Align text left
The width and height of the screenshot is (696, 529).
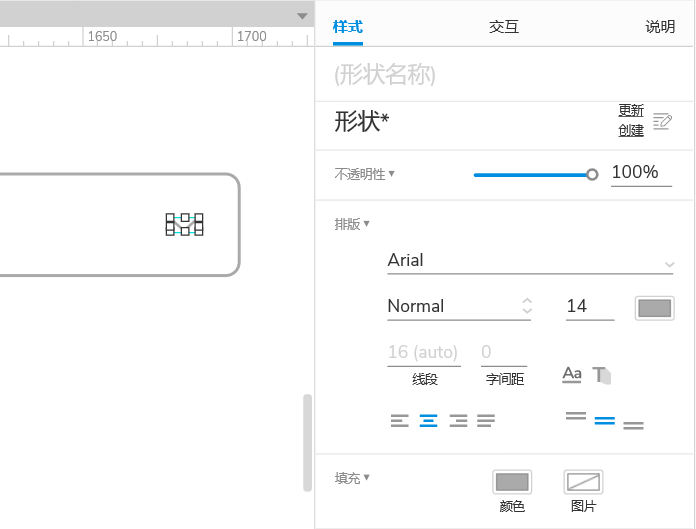pos(399,420)
